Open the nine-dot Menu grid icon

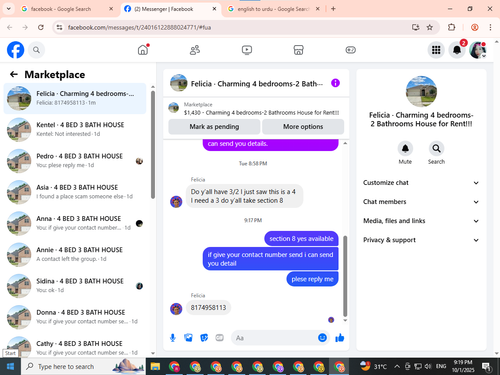coord(436,50)
